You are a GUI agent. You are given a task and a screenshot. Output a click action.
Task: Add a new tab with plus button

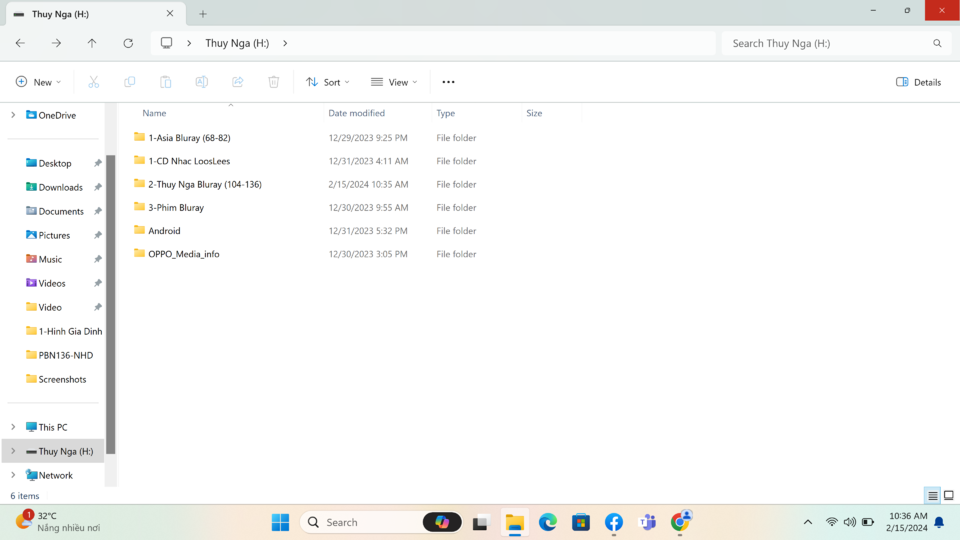[203, 13]
